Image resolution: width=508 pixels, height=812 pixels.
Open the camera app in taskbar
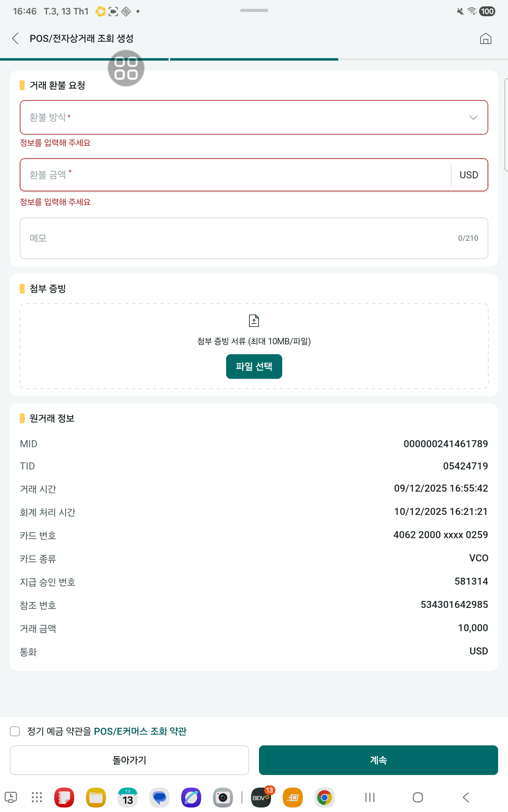223,797
